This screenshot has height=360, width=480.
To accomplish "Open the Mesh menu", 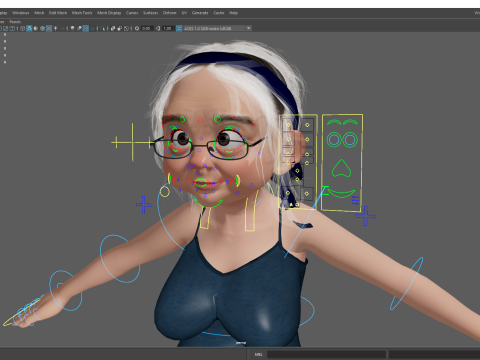I will point(39,13).
